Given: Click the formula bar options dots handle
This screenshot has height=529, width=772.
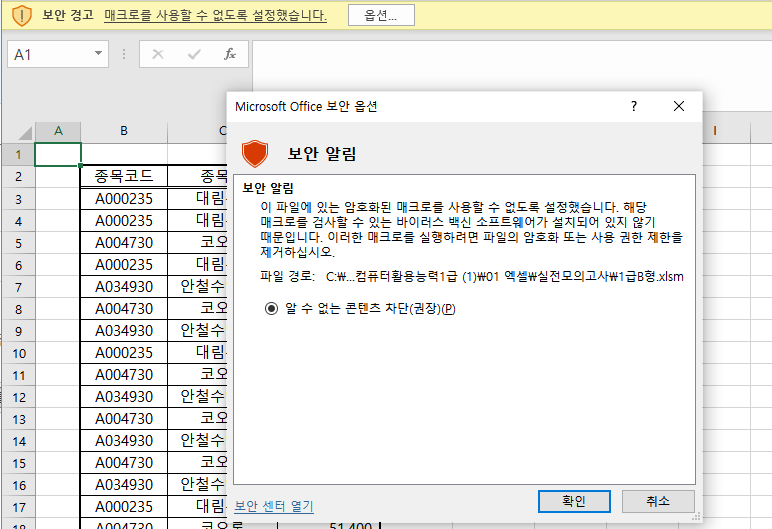Looking at the screenshot, I should pyautogui.click(x=124, y=54).
